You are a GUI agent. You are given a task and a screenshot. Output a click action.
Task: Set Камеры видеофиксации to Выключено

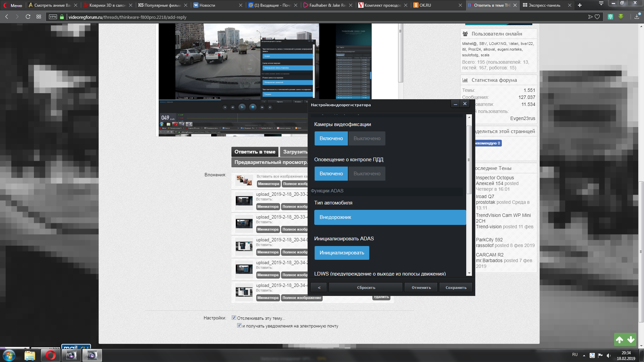tap(367, 138)
